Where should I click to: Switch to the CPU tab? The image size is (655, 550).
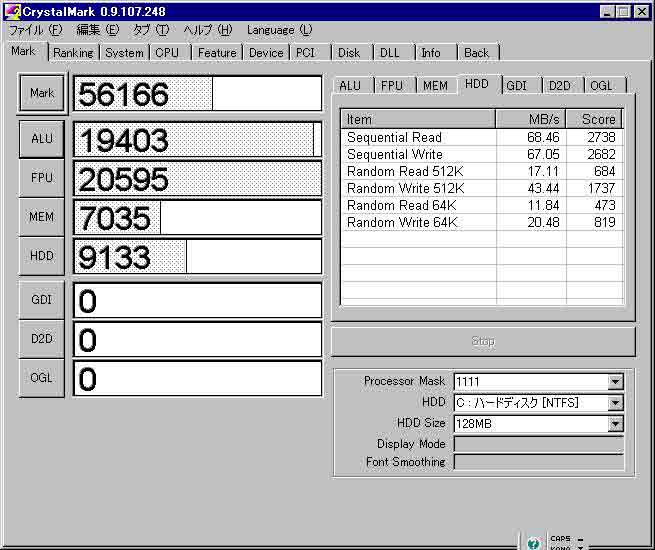(167, 53)
